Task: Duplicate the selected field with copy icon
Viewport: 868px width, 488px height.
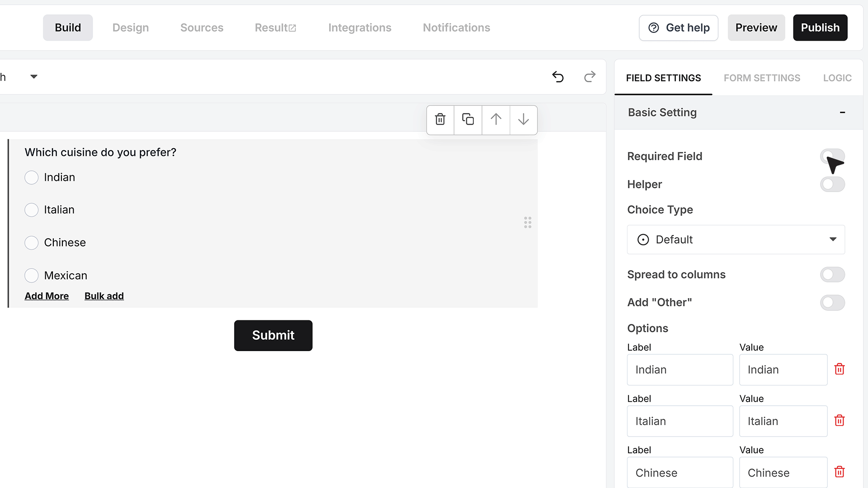Action: tap(468, 119)
